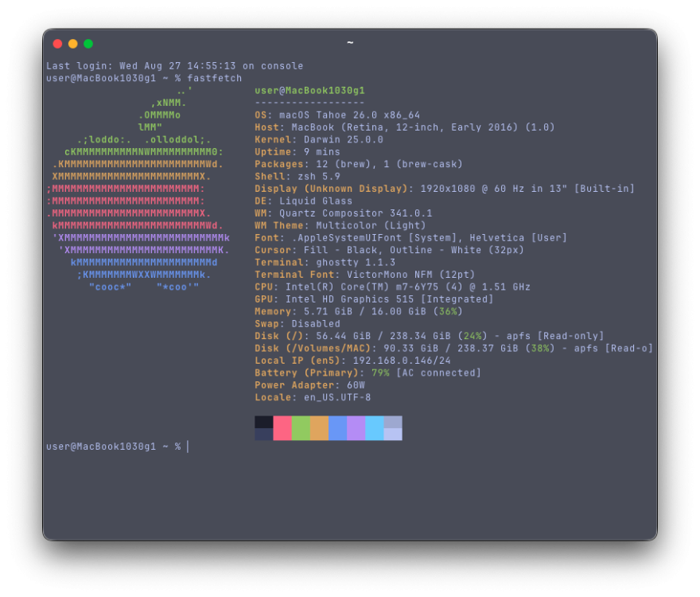The image size is (700, 597).
Task: Click the yellow minimize window button
Action: pos(72,43)
